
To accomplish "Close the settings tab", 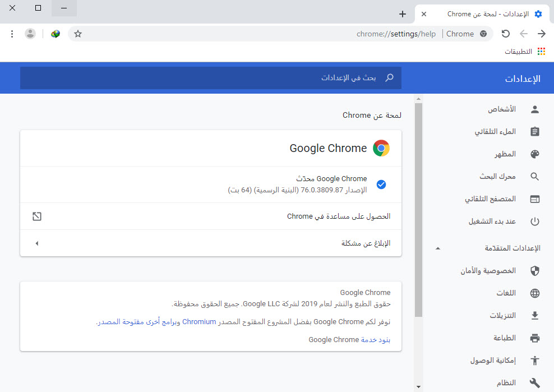I will 424,14.
